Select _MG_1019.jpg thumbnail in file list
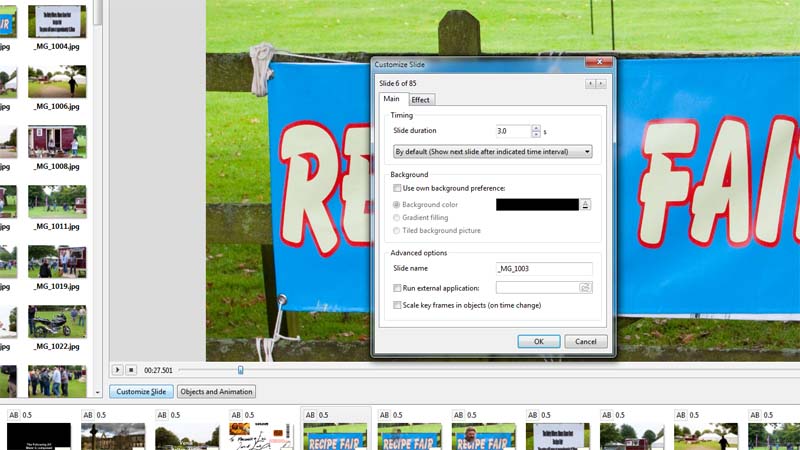 click(57, 261)
